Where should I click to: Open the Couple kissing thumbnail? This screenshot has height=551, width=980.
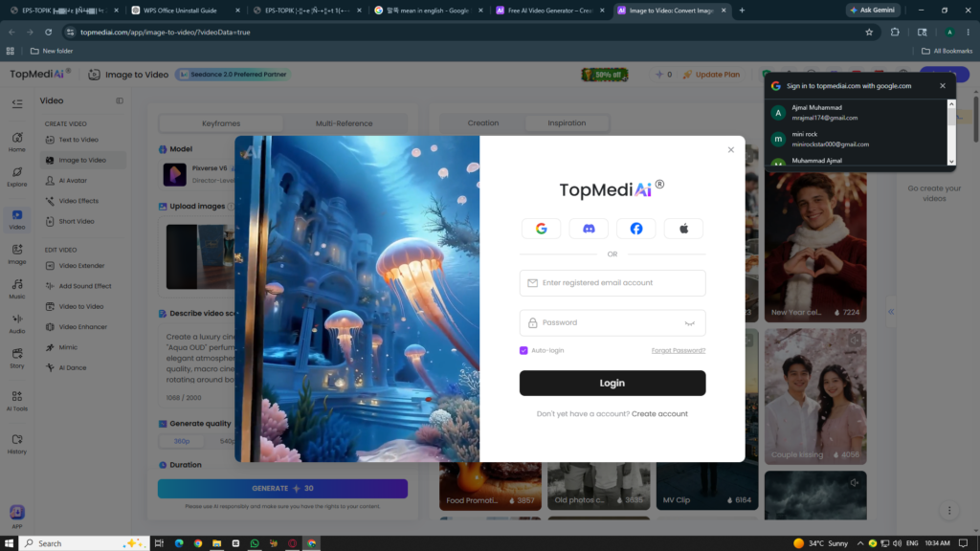tap(815, 396)
